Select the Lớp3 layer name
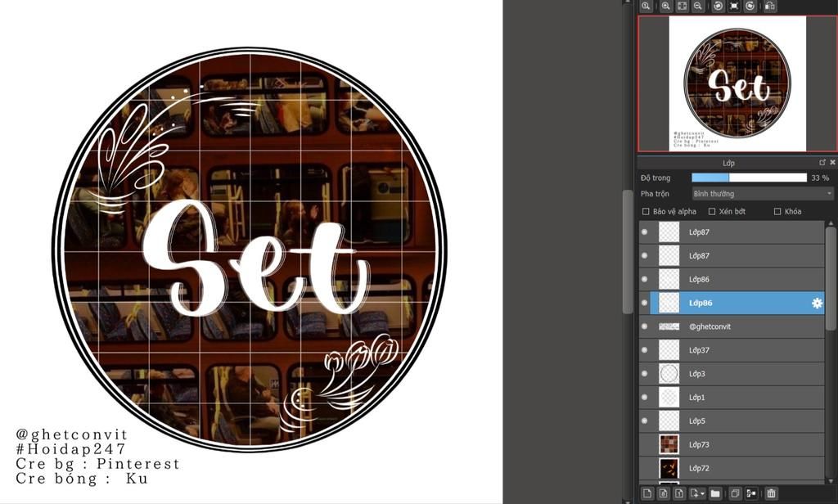 (697, 374)
